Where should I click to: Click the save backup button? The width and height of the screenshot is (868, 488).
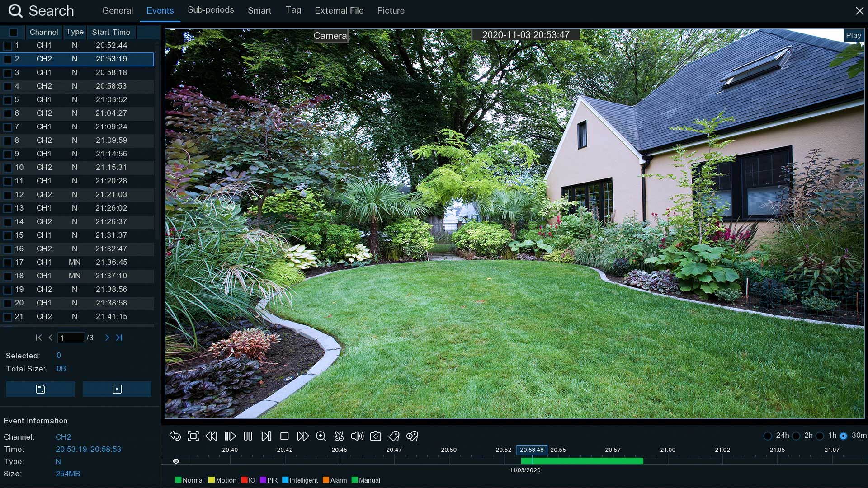(41, 389)
